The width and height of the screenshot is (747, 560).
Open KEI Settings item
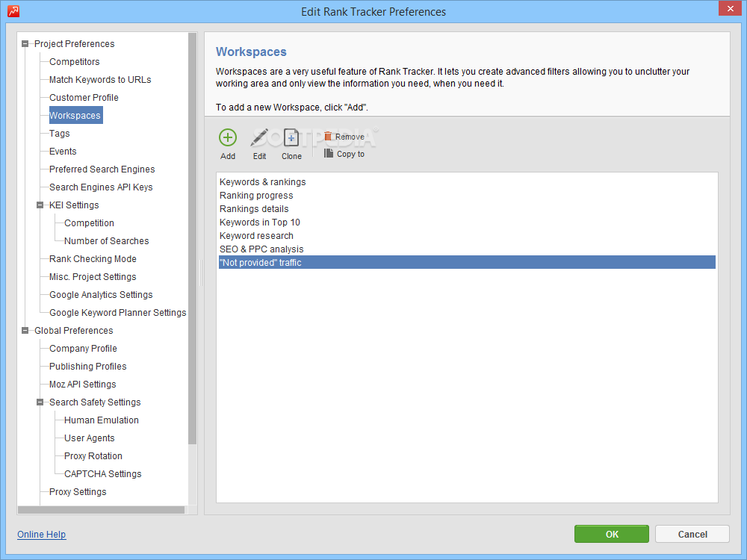74,205
